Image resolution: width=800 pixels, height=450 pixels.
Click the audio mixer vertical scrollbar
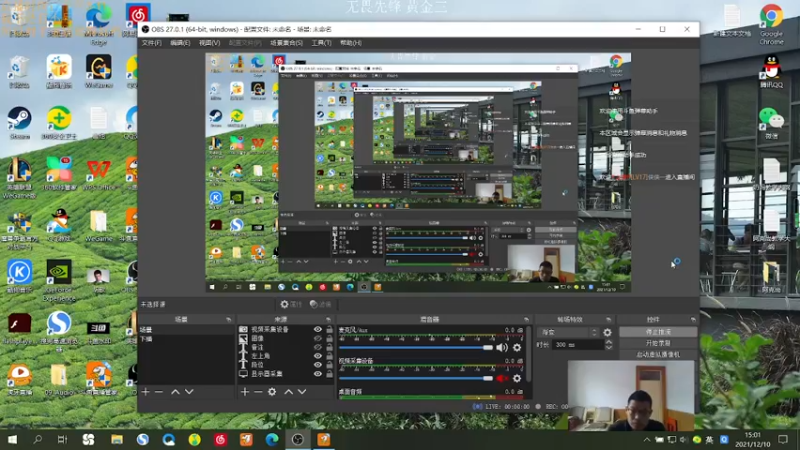pyautogui.click(x=528, y=355)
